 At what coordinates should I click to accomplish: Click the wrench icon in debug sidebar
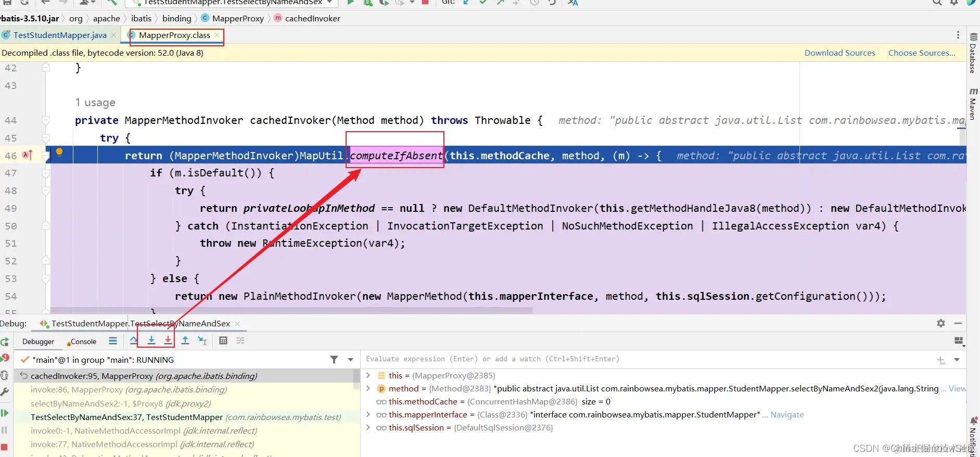pyautogui.click(x=4, y=391)
